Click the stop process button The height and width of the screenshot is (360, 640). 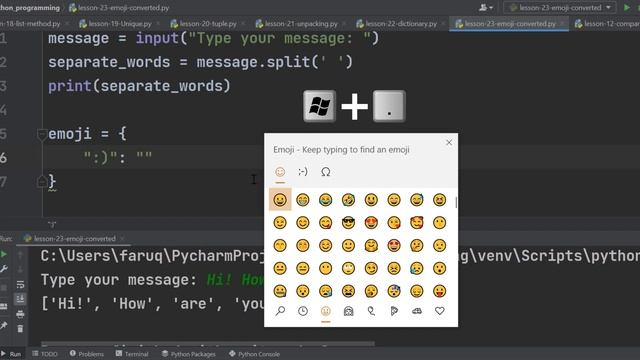click(x=4, y=288)
